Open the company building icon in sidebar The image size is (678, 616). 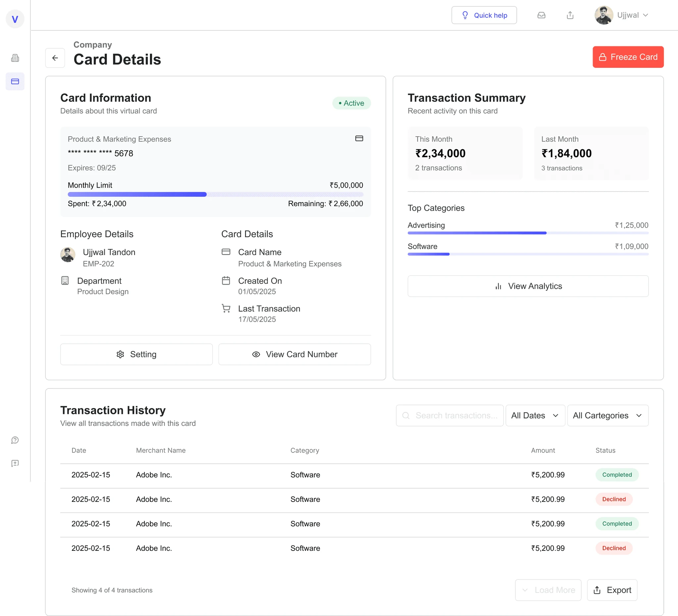click(15, 58)
